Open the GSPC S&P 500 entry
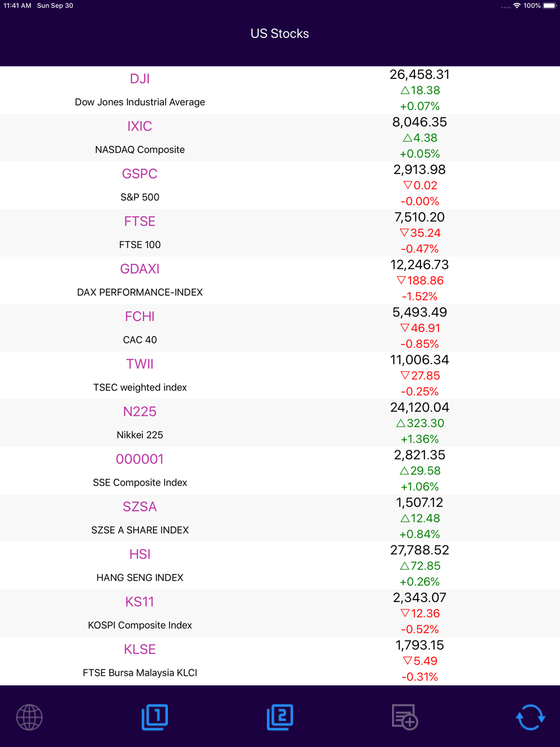This screenshot has height=747, width=560. (280, 185)
